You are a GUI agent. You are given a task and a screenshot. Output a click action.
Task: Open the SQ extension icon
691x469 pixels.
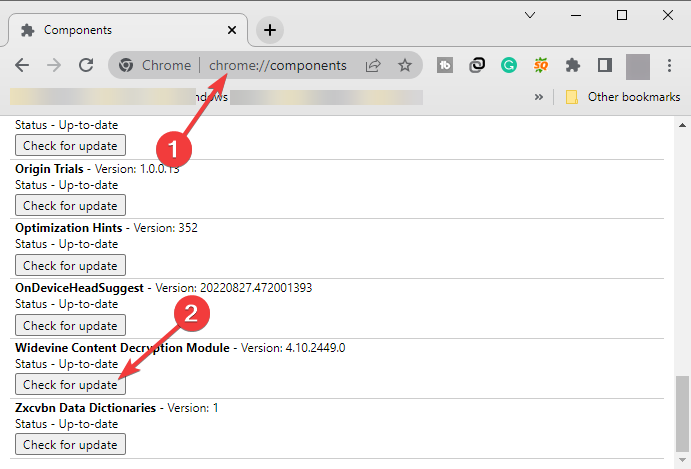pyautogui.click(x=541, y=65)
